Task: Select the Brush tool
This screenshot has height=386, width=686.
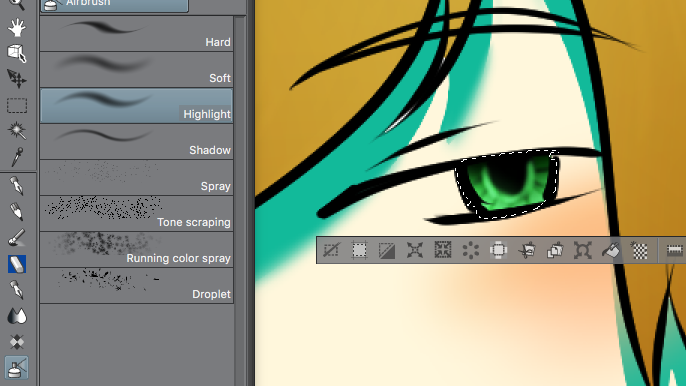Action: (17, 238)
